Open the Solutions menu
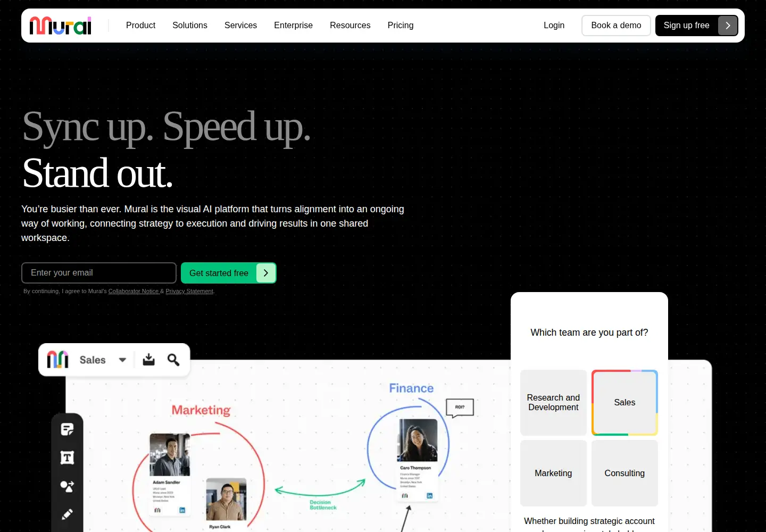Image resolution: width=766 pixels, height=532 pixels. pyautogui.click(x=190, y=26)
